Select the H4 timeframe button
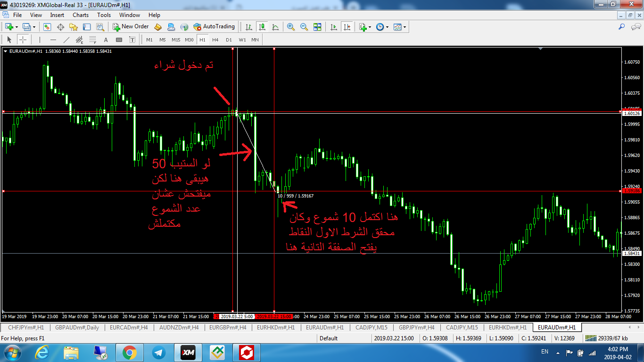Viewport: 644px width, 362px height. pos(215,40)
